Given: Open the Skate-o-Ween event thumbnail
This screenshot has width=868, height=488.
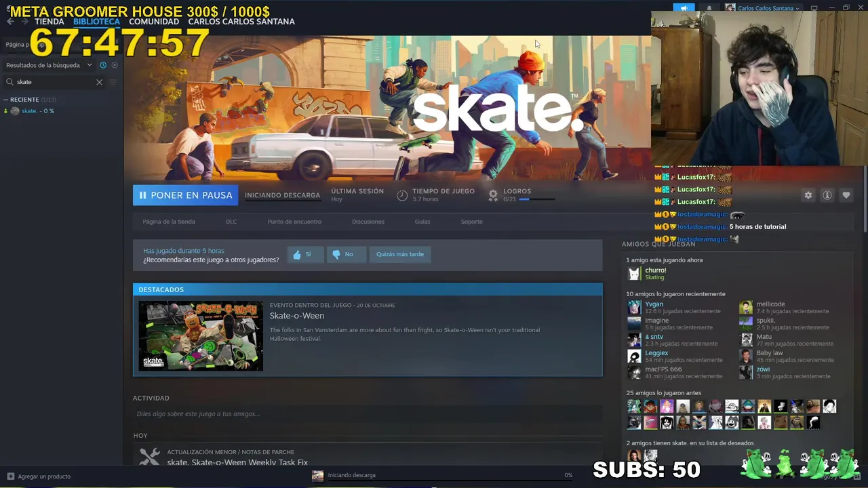Looking at the screenshot, I should [201, 335].
